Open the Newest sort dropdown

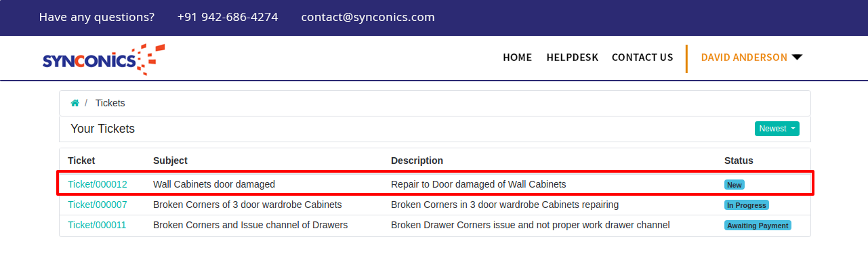[777, 129]
